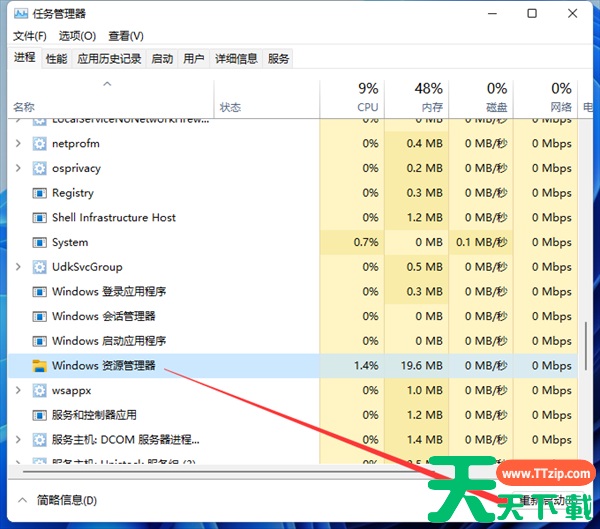
Task: Click the Windows 资源管理器 folder icon
Action: 39,366
